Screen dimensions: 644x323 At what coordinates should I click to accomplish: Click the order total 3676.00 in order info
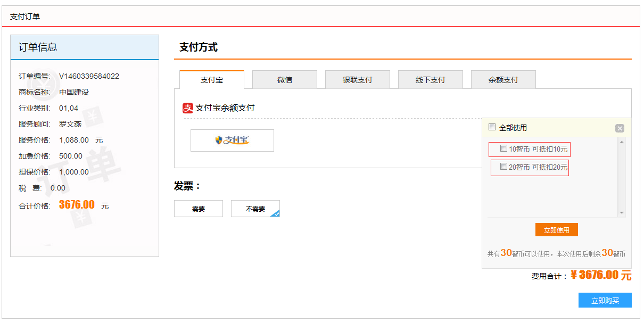click(77, 205)
